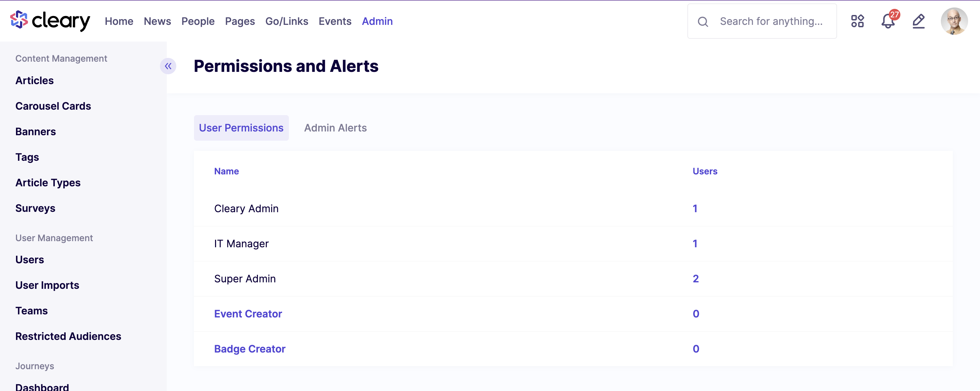Click Super Admin user count 2

[x=696, y=279]
